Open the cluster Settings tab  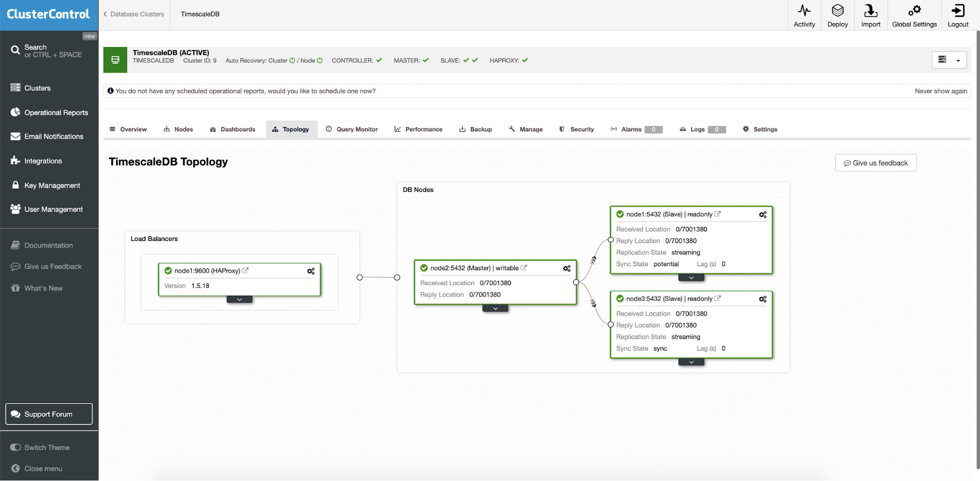tap(760, 129)
